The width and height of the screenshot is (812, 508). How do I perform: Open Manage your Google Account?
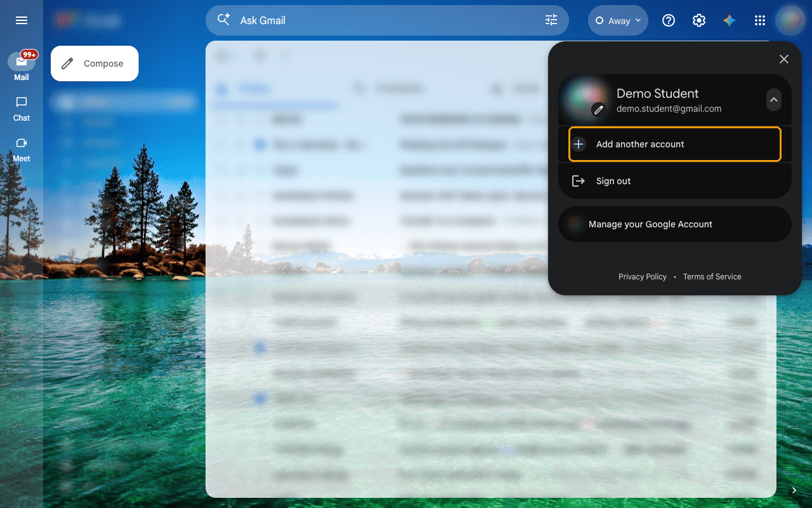675,224
